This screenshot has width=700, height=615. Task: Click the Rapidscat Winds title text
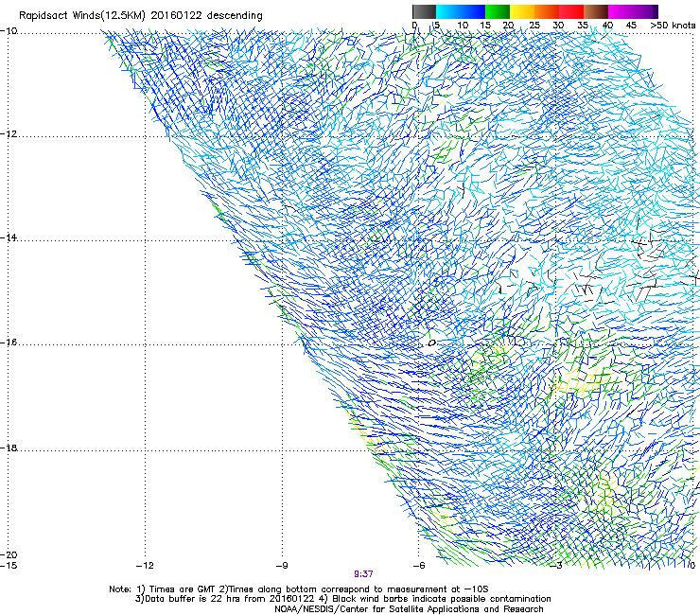pyautogui.click(x=140, y=16)
